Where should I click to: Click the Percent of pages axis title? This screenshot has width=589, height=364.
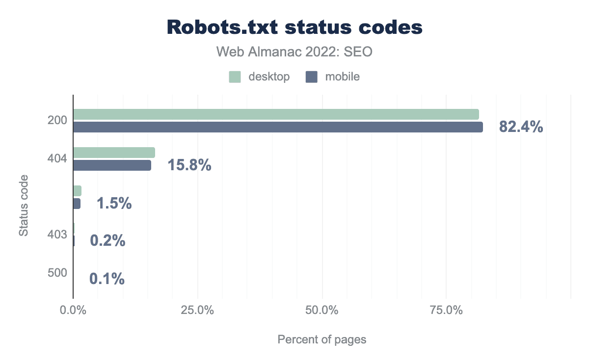point(322,339)
